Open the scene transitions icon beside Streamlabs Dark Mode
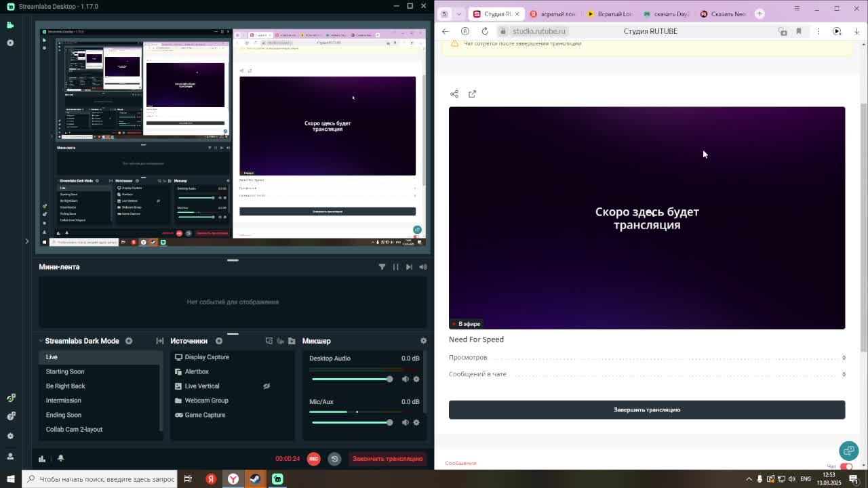The height and width of the screenshot is (488, 868). tap(160, 341)
